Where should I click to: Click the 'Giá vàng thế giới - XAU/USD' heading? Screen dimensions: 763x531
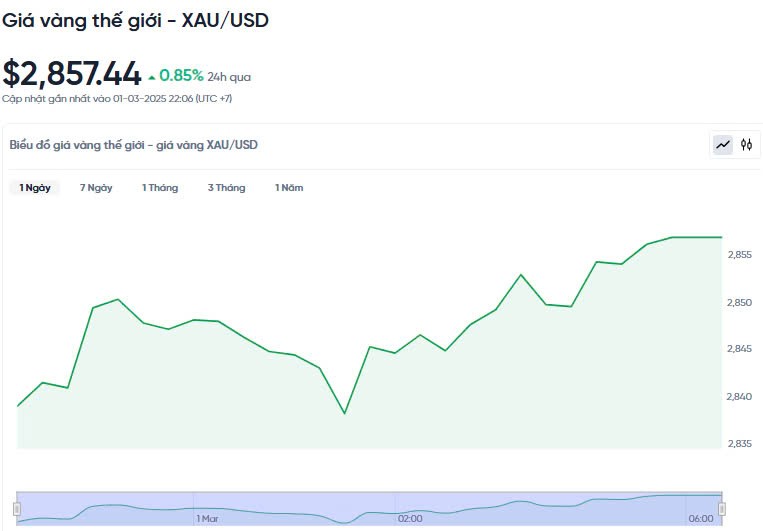coord(135,20)
